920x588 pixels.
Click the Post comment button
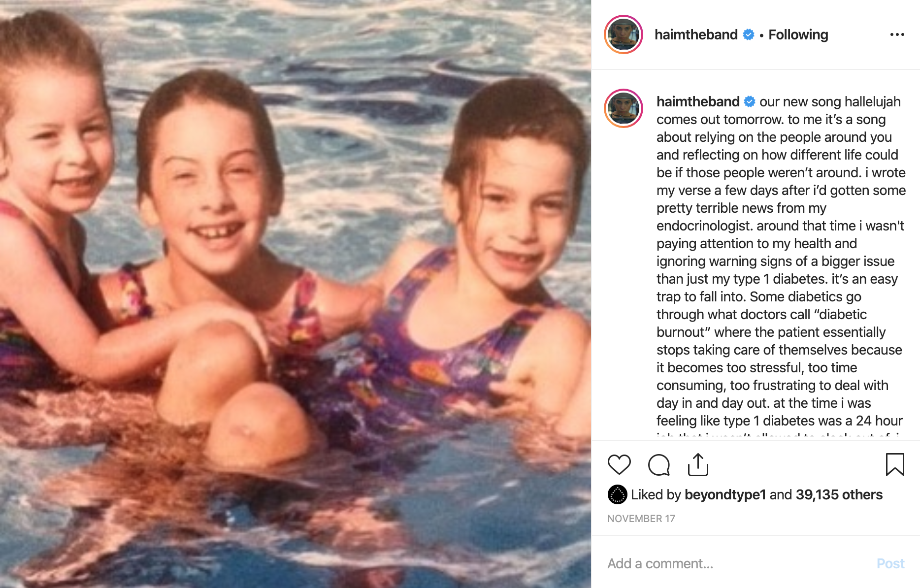[x=890, y=563]
